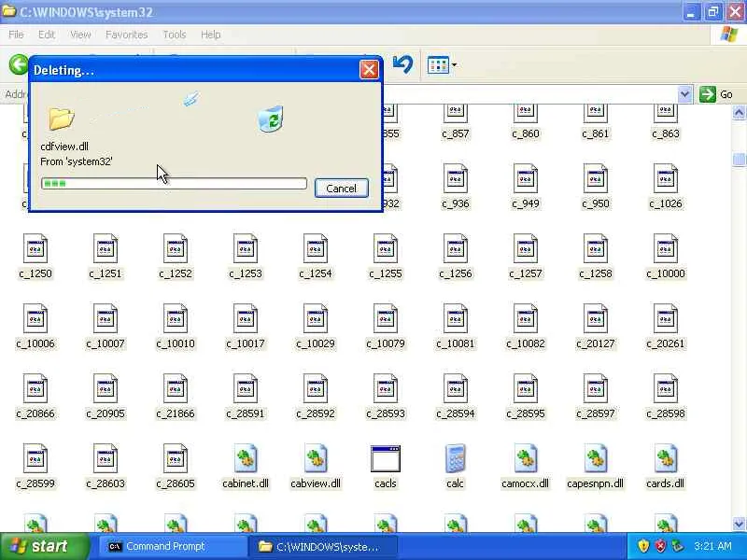
Task: Select the c_10000 file icon
Action: [x=666, y=248]
